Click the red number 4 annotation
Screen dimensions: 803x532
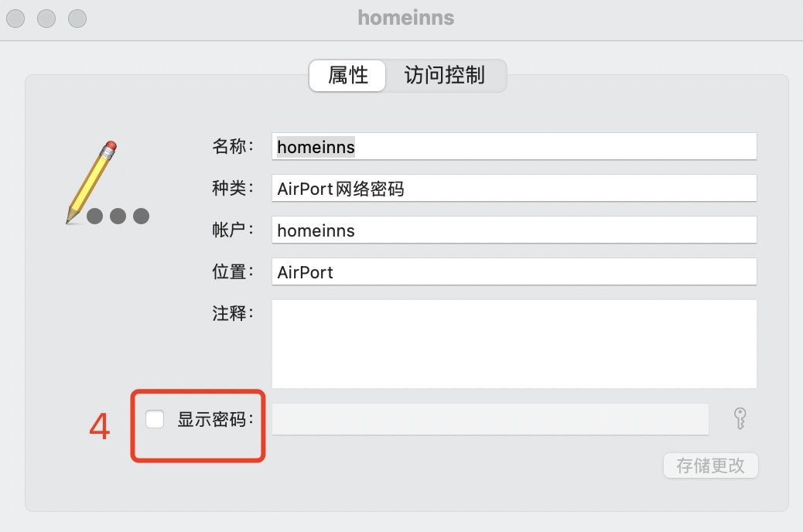coord(100,427)
